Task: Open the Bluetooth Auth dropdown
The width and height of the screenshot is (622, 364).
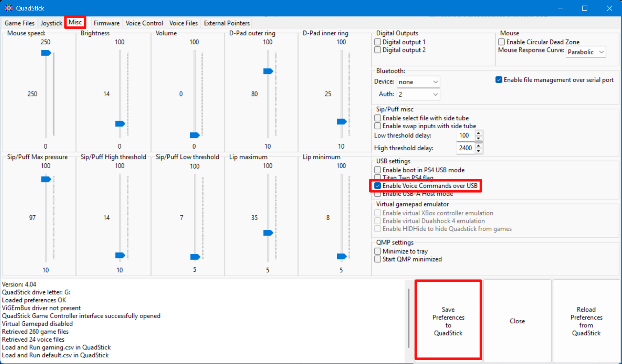Action: click(x=418, y=94)
